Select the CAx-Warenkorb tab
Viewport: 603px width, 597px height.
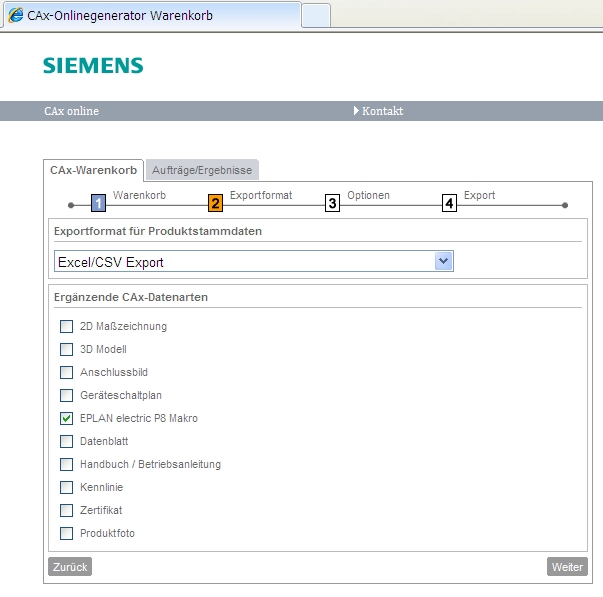pyautogui.click(x=93, y=170)
